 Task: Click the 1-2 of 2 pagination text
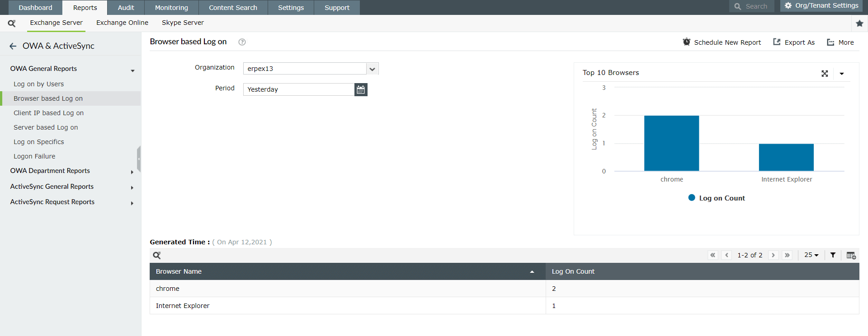[x=750, y=255]
